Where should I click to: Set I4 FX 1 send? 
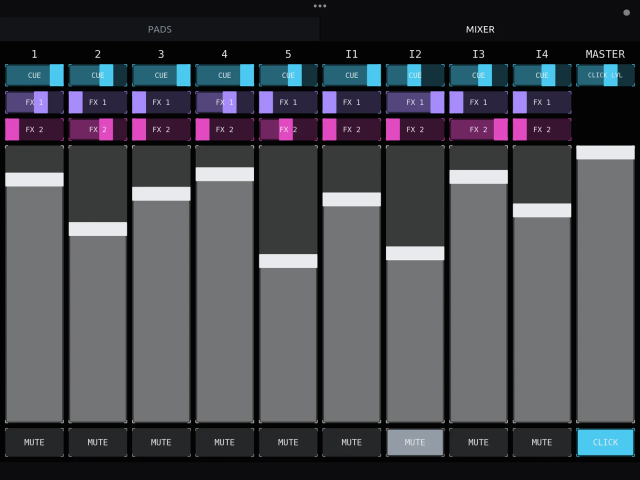[x=542, y=102]
